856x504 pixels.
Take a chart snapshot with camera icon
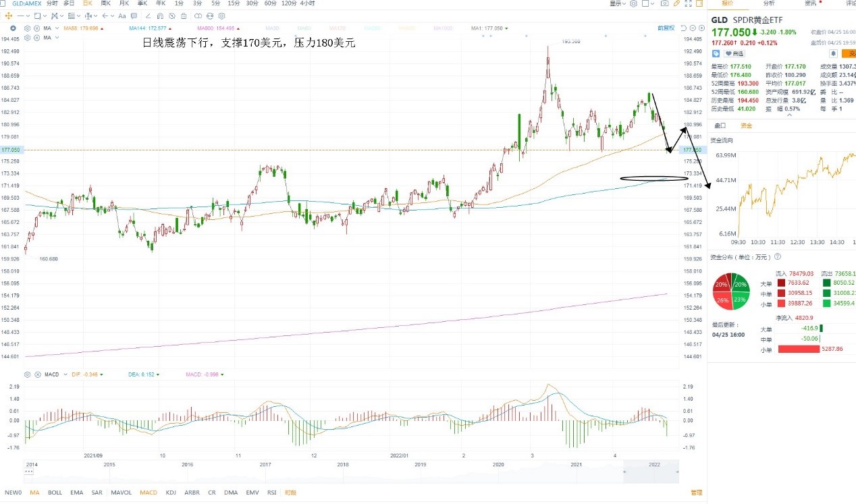665,3
